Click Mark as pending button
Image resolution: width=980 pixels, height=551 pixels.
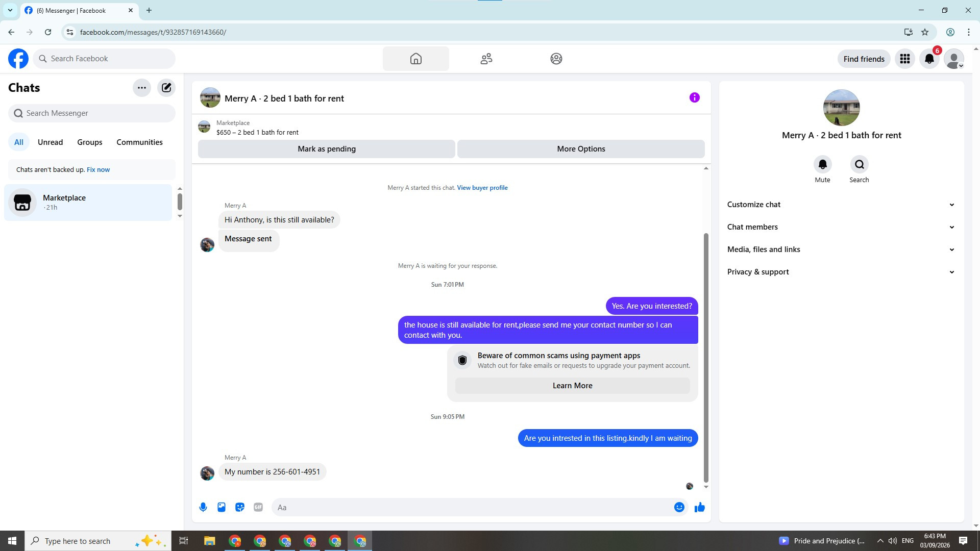[327, 149]
